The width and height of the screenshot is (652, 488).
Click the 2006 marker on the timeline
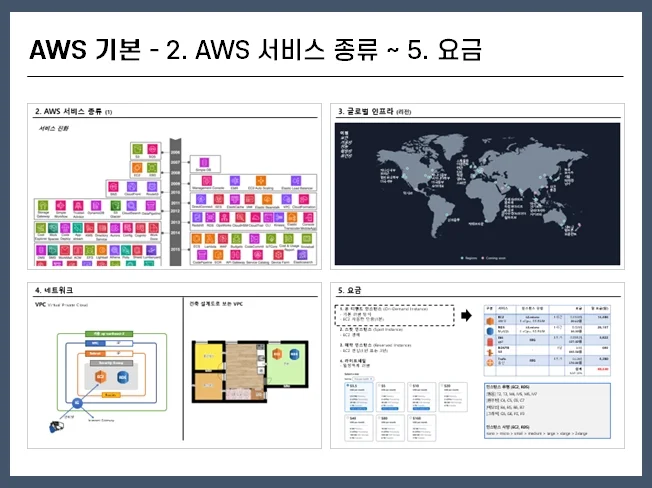click(175, 152)
